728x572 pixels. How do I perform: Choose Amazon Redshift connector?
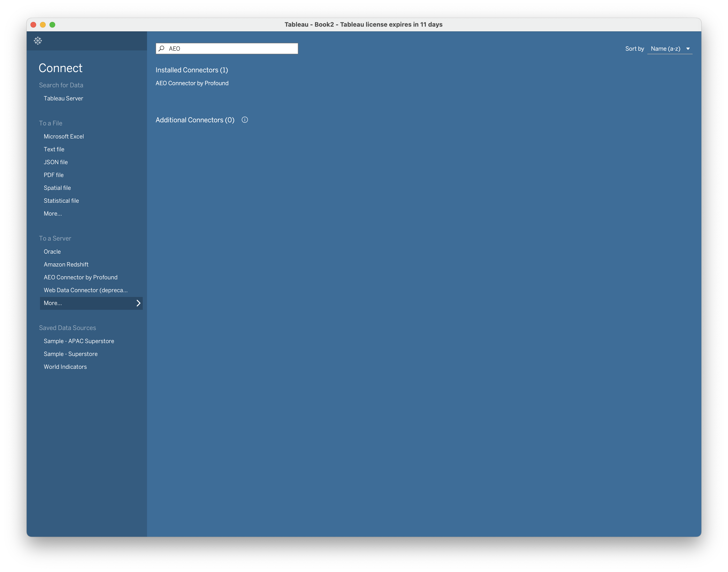pos(66,265)
